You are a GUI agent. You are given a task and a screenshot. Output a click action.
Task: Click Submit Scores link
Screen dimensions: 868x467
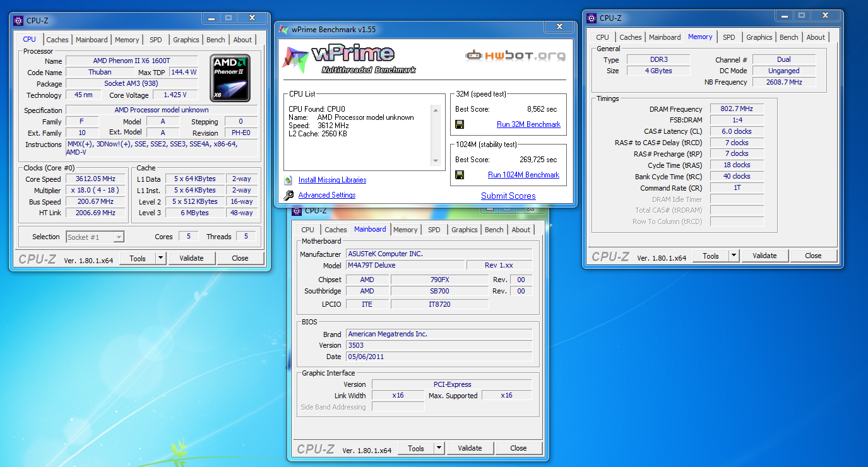[x=508, y=196]
